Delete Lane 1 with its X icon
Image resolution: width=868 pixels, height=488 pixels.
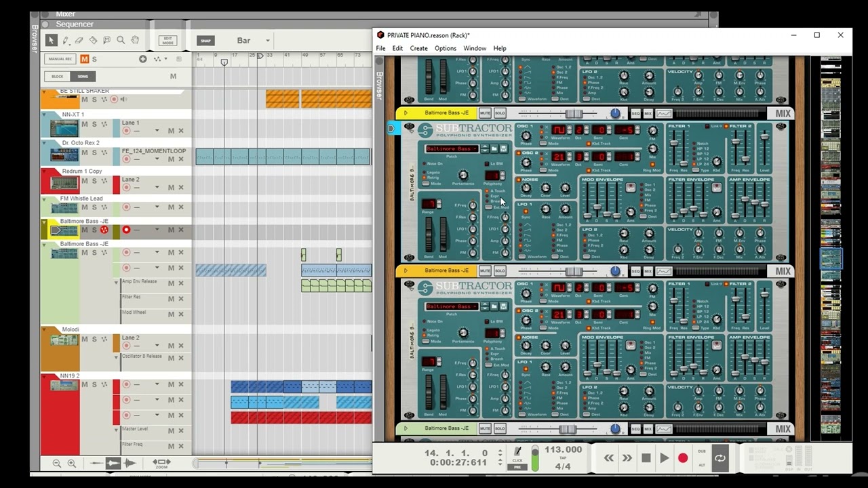[181, 131]
